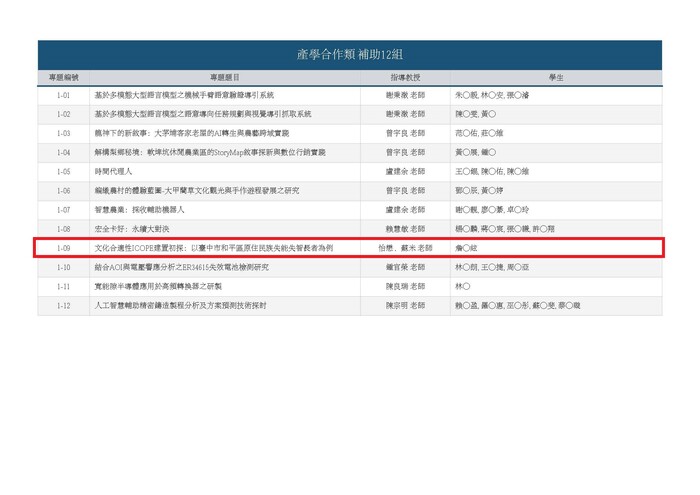Click the 學生 column header
The height and width of the screenshot is (495, 700).
555,77
